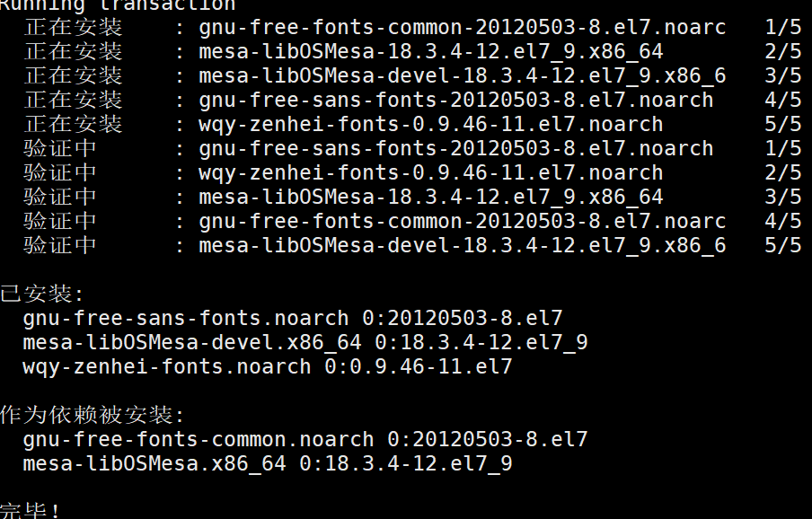Click gnu-free-fonts-common package name in 正在安装 row
Screen dimensions: 812x519
point(462,28)
